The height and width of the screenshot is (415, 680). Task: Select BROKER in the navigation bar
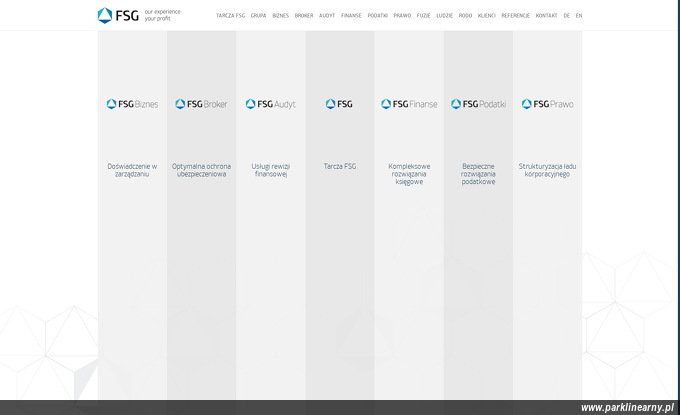(304, 16)
